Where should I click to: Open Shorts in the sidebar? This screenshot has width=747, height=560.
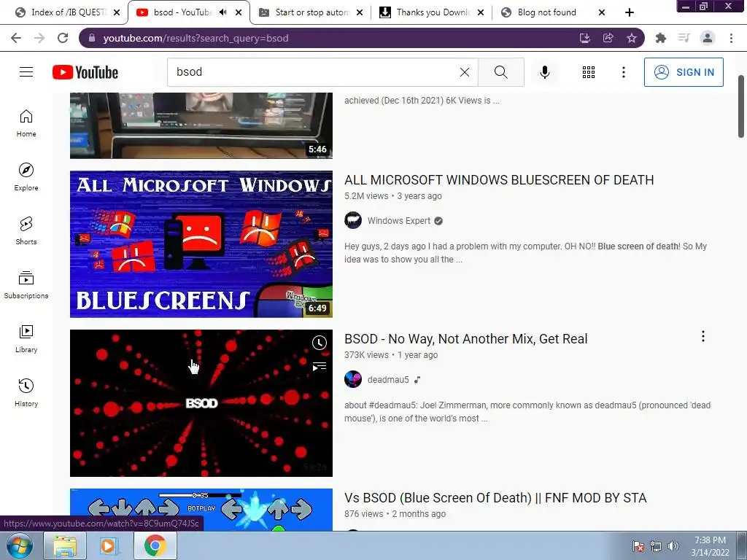click(x=26, y=231)
